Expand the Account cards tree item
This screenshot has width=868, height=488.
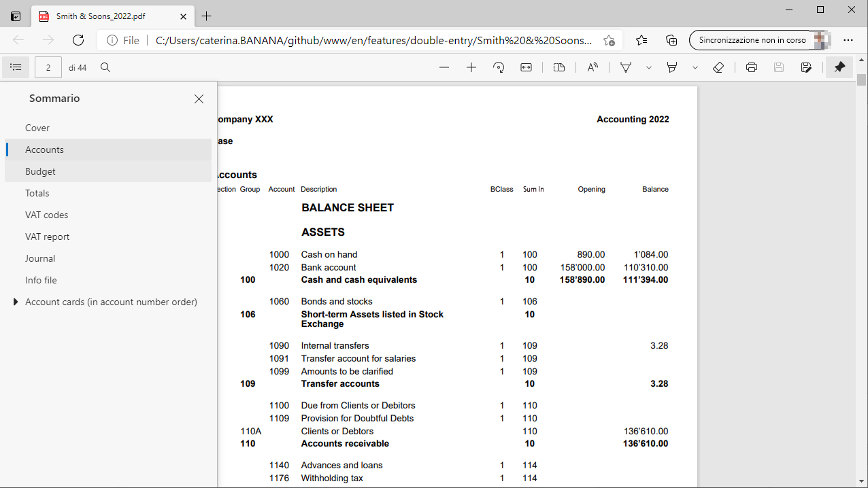(16, 302)
